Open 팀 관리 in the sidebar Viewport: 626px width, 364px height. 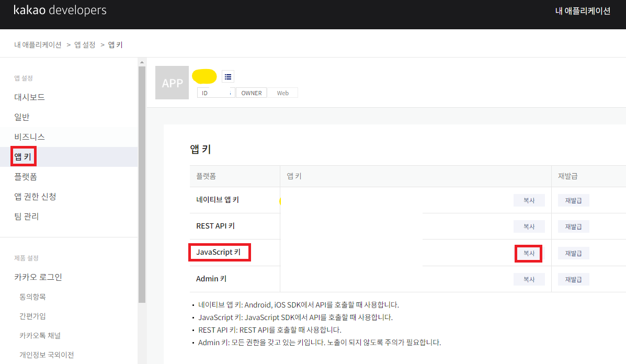(x=26, y=217)
